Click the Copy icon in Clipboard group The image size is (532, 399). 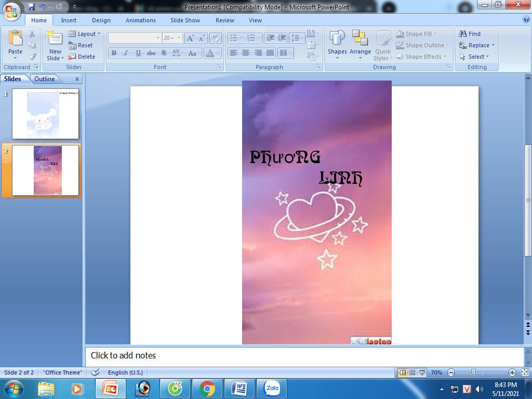click(x=32, y=45)
